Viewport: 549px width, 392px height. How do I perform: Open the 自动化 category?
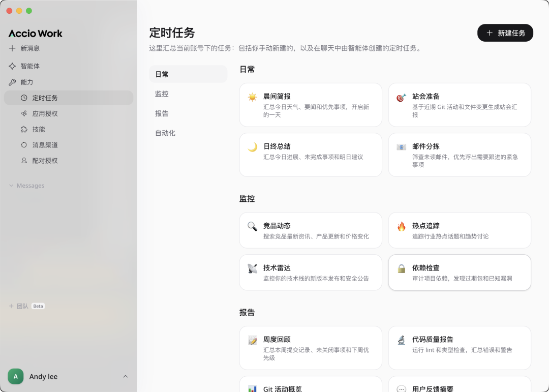pyautogui.click(x=165, y=133)
